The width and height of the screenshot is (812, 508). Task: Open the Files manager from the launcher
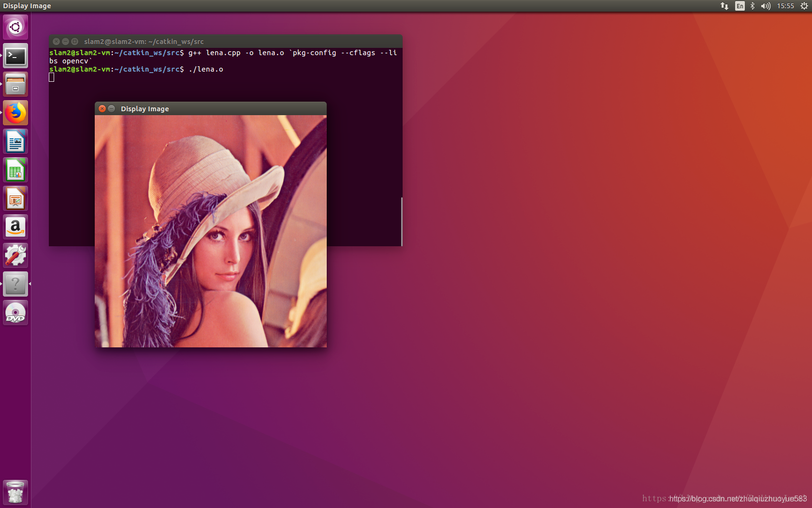[x=15, y=85]
